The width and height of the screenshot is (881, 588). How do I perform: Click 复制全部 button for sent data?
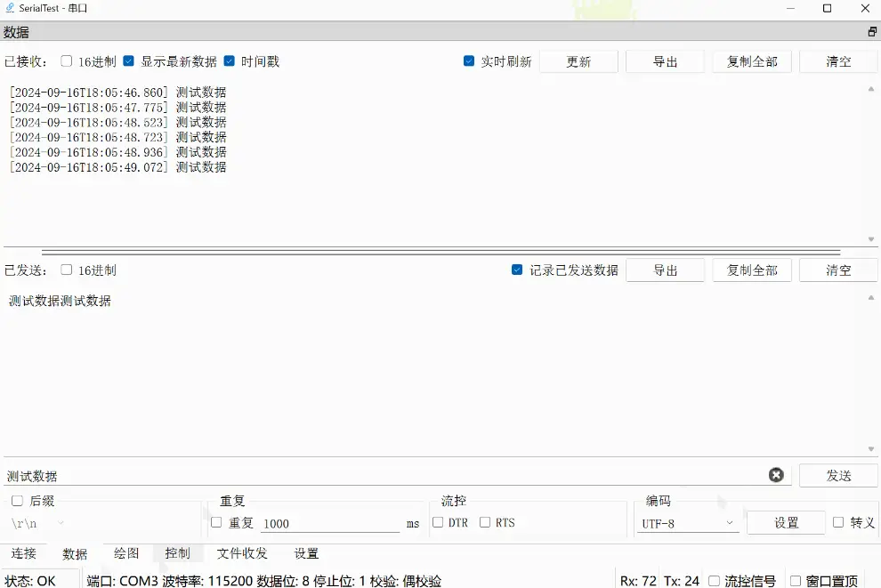point(752,270)
